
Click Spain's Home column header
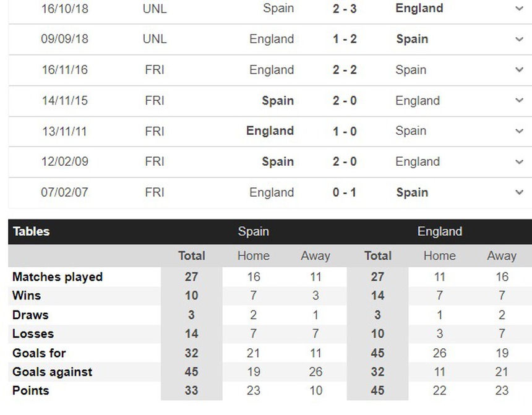coord(254,255)
